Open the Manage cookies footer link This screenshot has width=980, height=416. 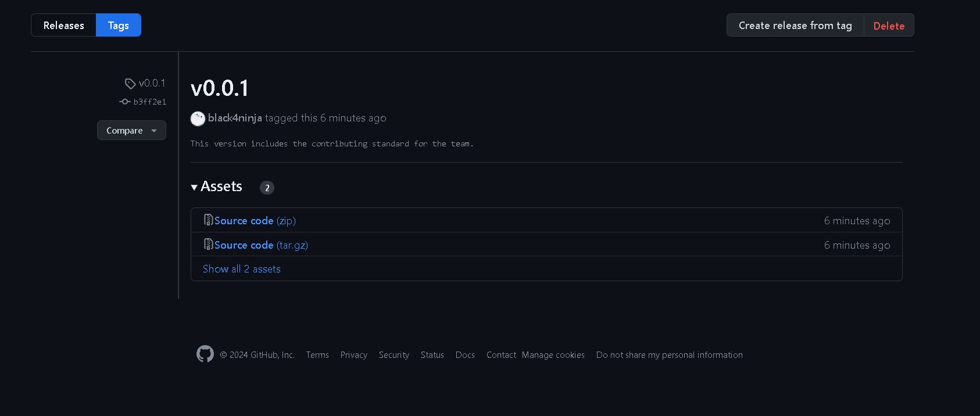point(553,355)
